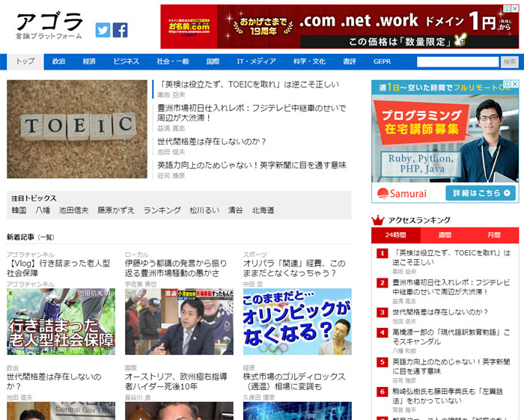Click the お名前.com domain banner ad
Image resolution: width=524 pixels, height=420 pixels.
pyautogui.click(x=340, y=27)
